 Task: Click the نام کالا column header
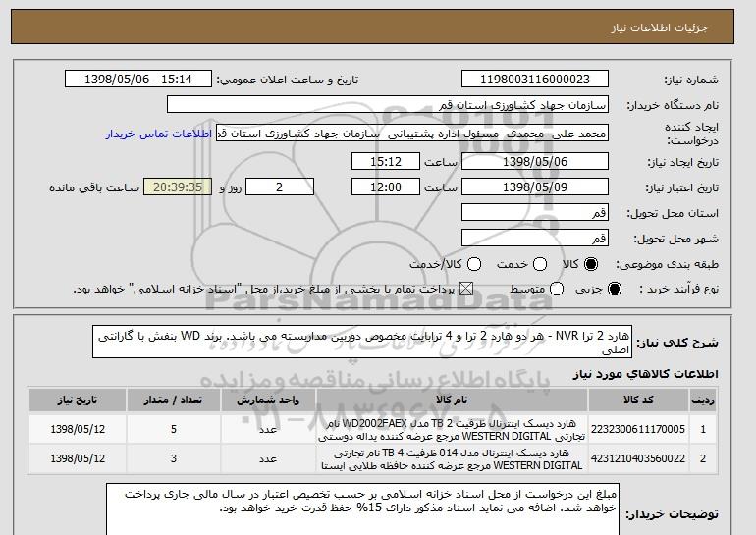pyautogui.click(x=452, y=401)
